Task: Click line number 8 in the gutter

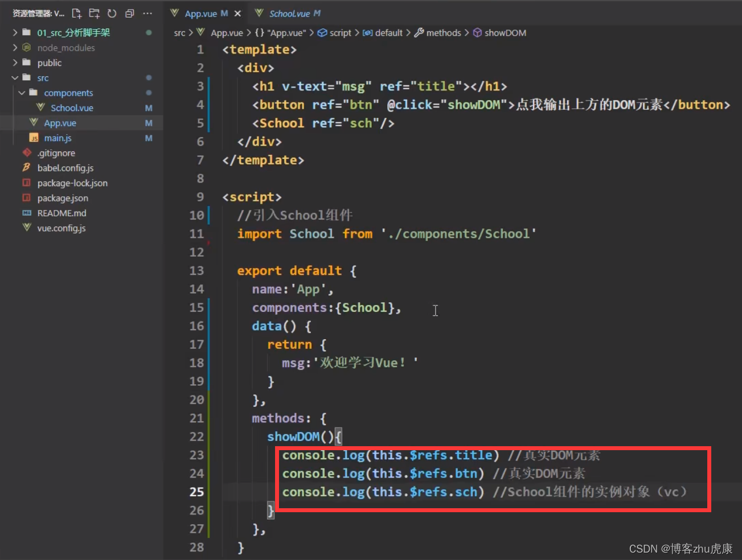Action: 200,179
